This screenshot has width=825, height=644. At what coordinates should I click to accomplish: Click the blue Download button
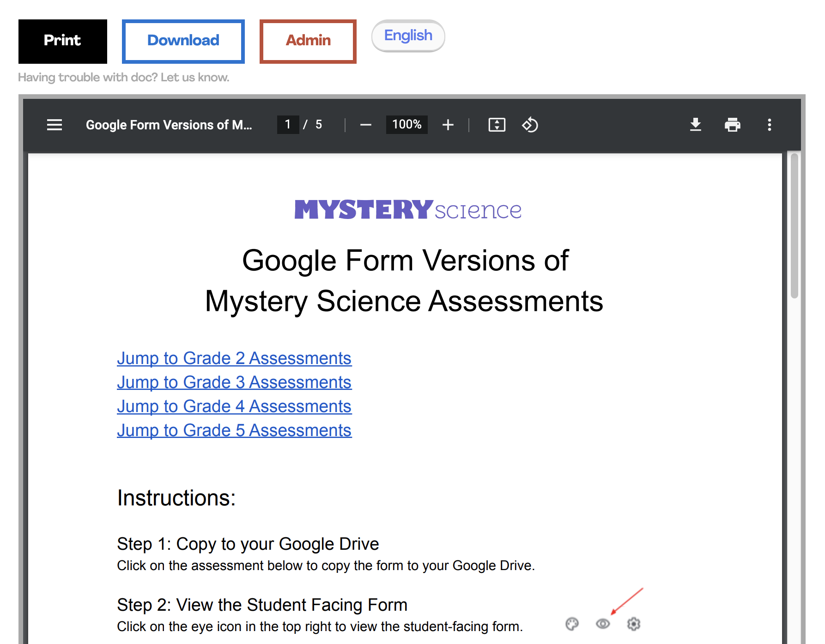183,42
